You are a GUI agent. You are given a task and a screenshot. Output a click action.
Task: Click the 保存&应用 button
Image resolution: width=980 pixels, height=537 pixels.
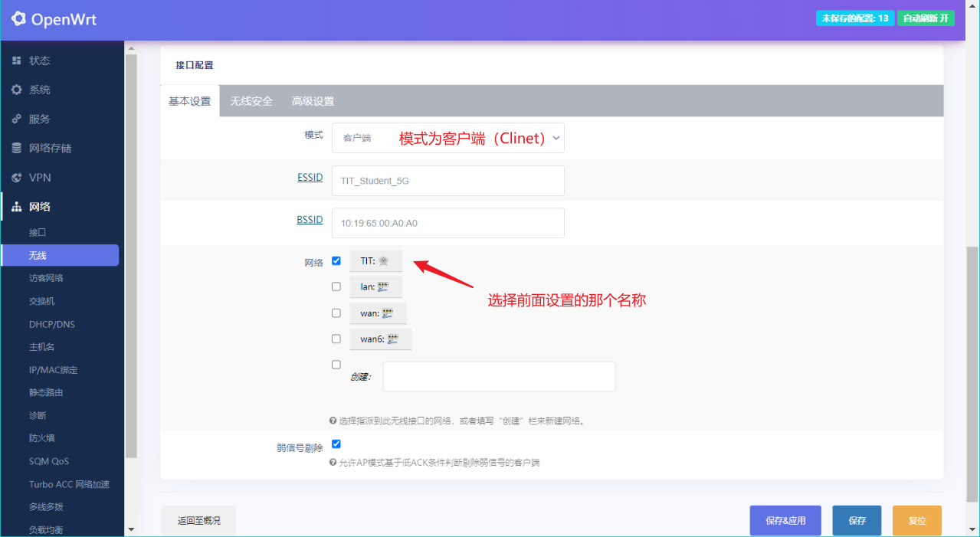785,520
